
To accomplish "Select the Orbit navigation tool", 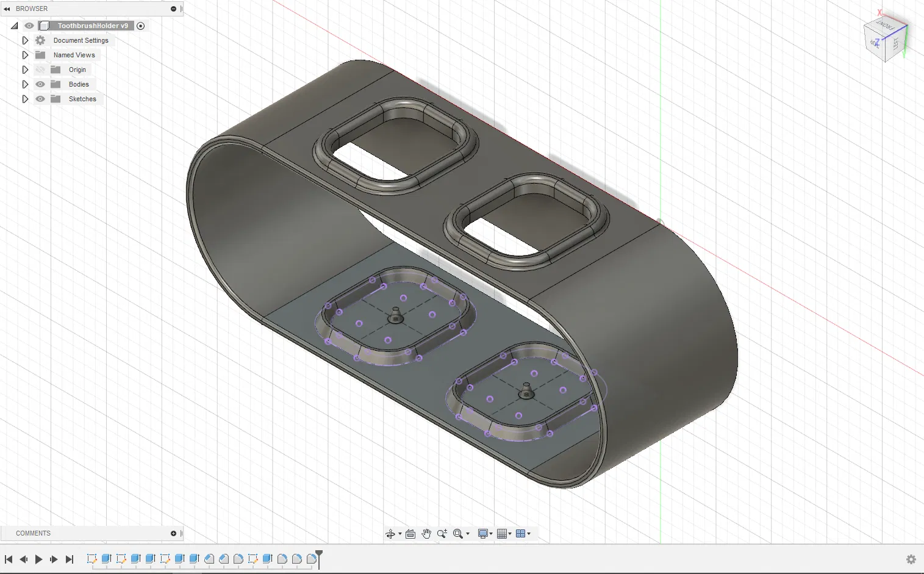I will [x=390, y=534].
